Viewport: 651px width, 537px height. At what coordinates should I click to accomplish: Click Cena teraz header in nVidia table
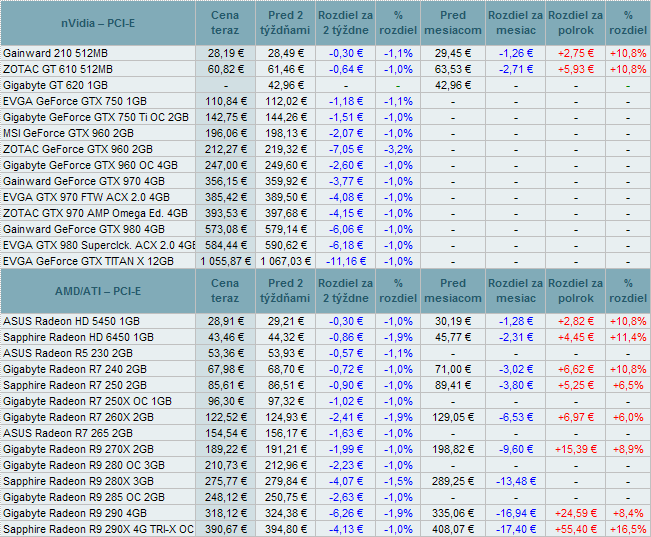[226, 22]
